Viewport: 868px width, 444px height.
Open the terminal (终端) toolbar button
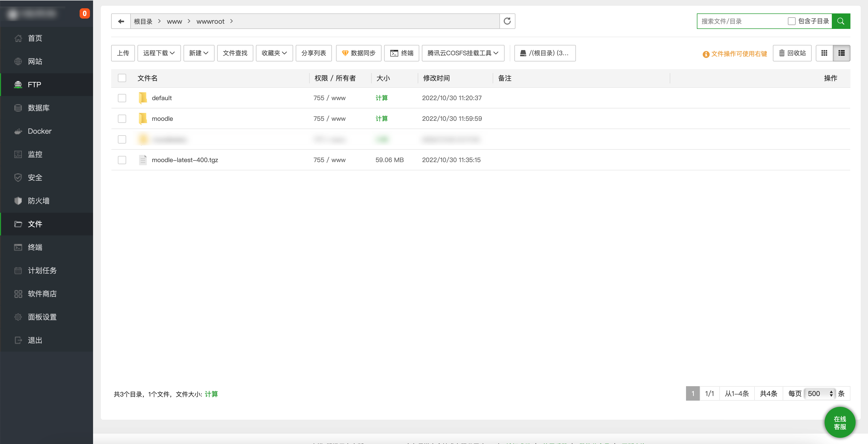[401, 53]
